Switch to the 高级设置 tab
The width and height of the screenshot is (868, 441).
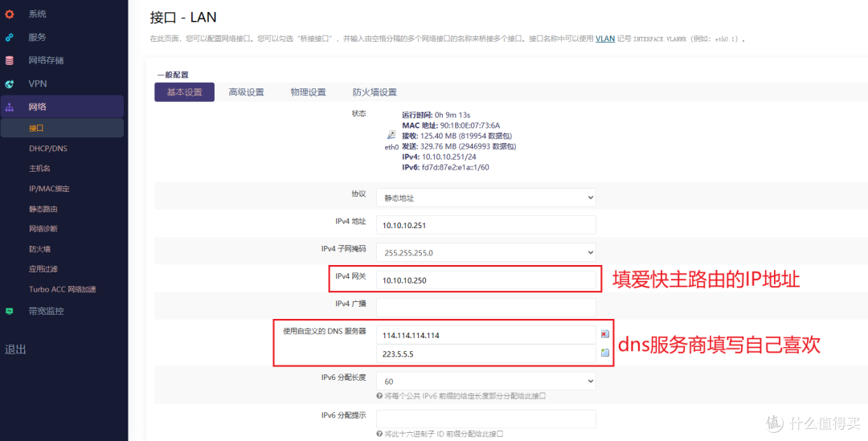pyautogui.click(x=246, y=92)
